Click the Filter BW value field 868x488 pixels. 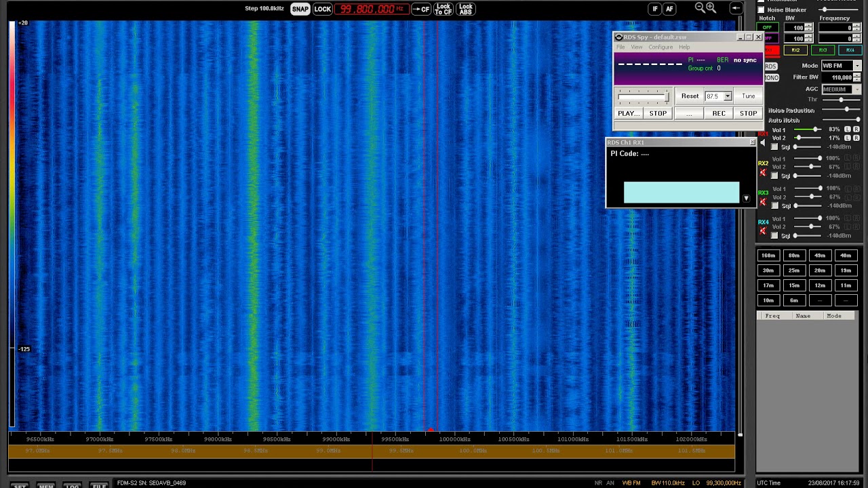[x=837, y=77]
